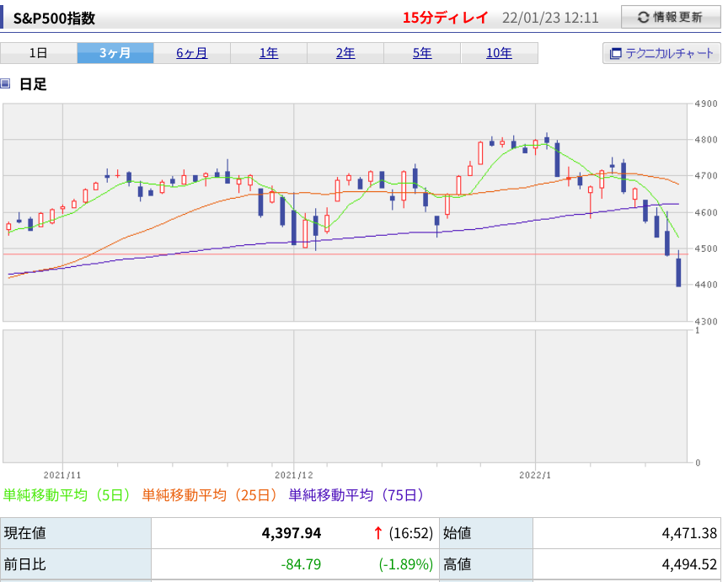Viewport: 728px width, 582px height.
Task: Click the 日足 heading text
Action: 33,84
